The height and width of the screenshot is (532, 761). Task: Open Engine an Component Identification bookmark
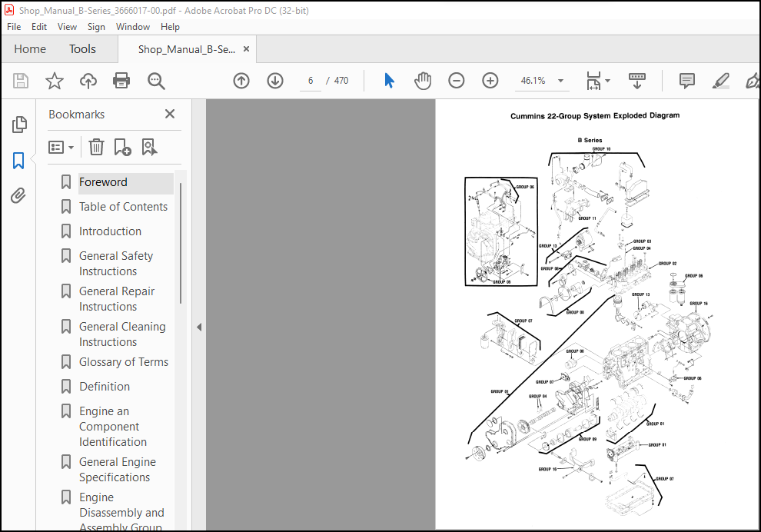click(x=112, y=427)
